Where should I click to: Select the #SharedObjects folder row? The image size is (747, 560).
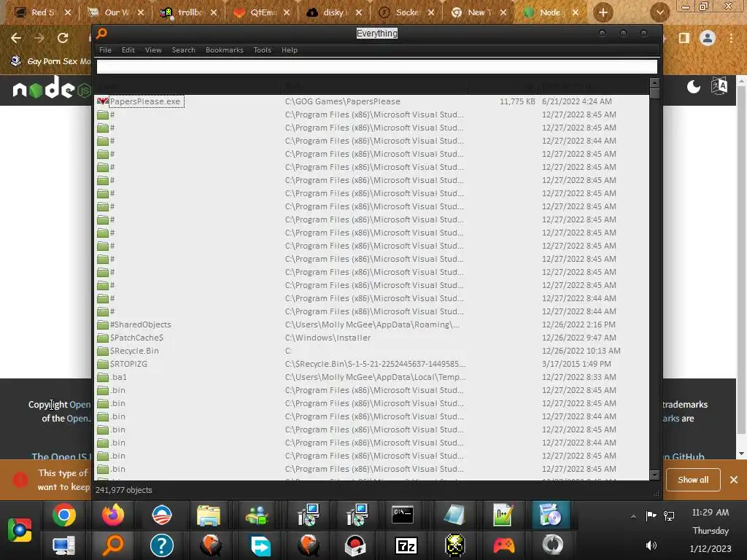tap(373, 324)
